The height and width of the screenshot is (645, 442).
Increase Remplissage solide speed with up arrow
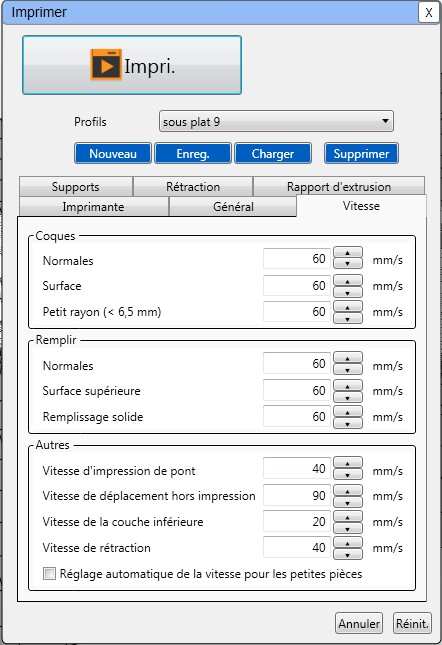coord(348,412)
